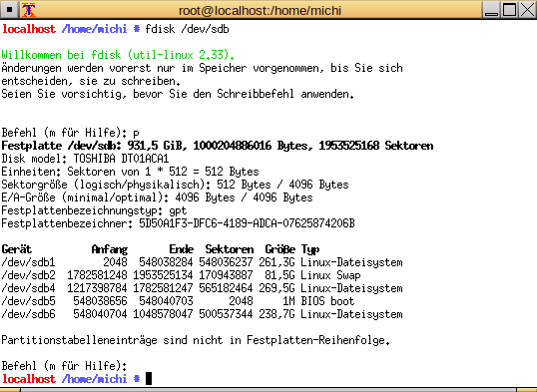Click the green Willkommen bei fdisk line
Image resolution: width=537 pixels, height=392 pixels.
(118, 55)
